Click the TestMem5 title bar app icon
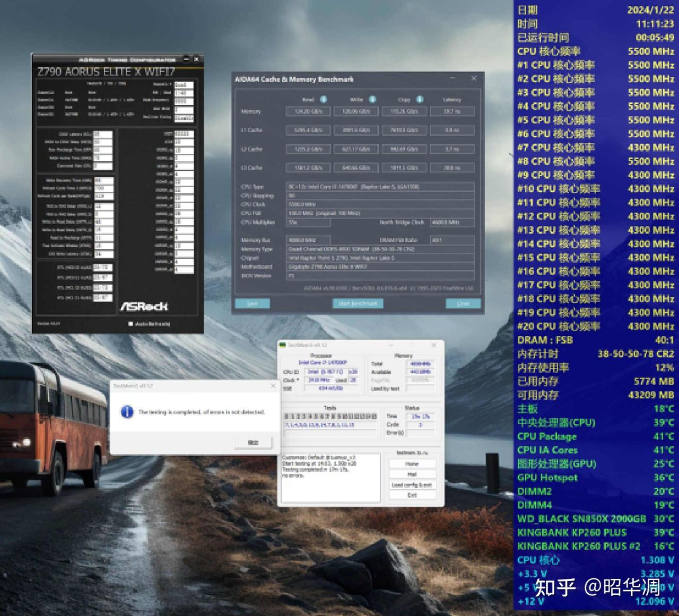The width and height of the screenshot is (679, 616). (x=283, y=345)
